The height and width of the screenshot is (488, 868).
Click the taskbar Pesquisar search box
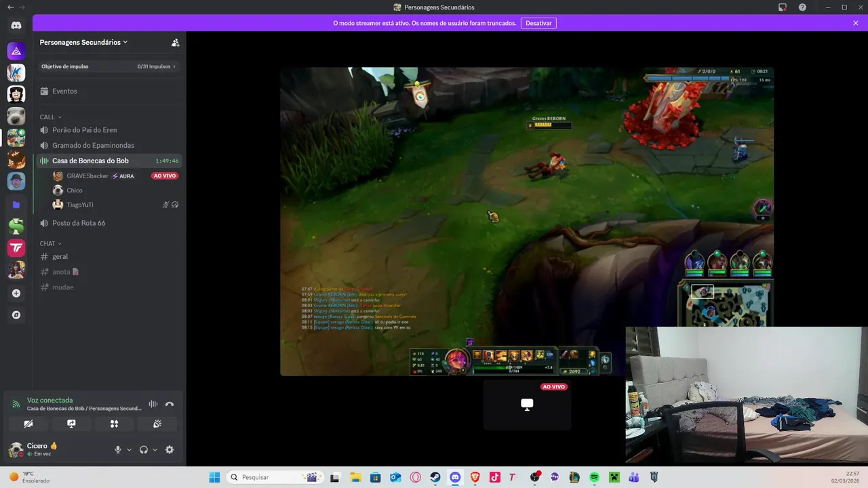coord(273,477)
